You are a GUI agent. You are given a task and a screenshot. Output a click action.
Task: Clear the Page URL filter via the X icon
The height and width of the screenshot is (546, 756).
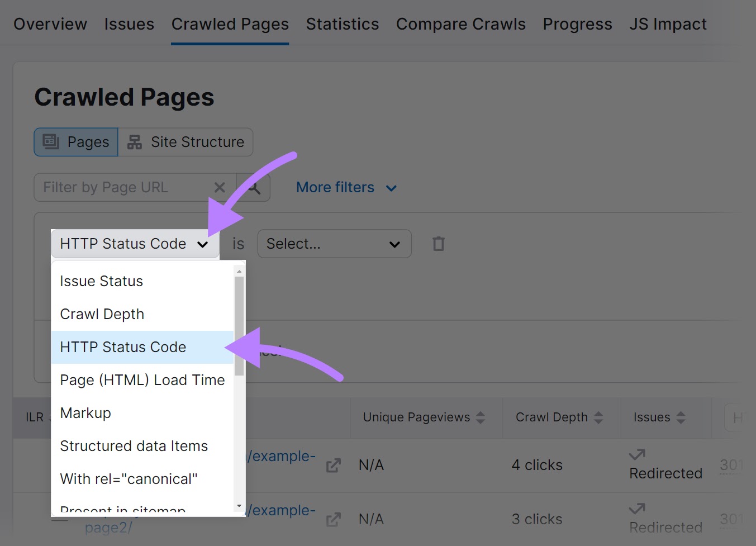click(x=219, y=187)
